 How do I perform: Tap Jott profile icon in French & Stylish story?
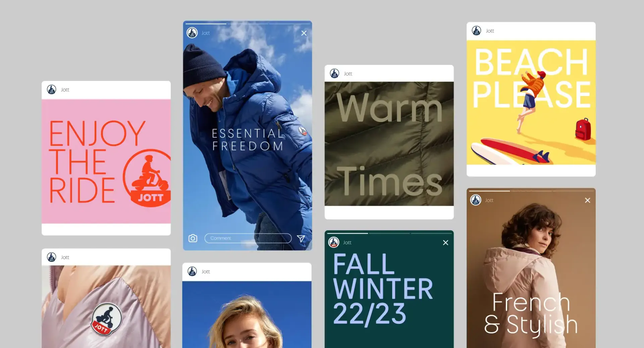pyautogui.click(x=476, y=200)
